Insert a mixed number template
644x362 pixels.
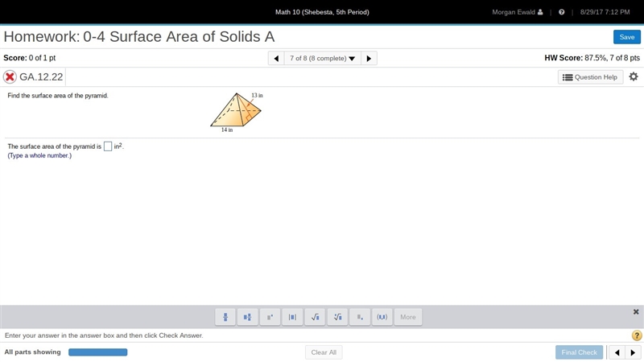tap(247, 317)
